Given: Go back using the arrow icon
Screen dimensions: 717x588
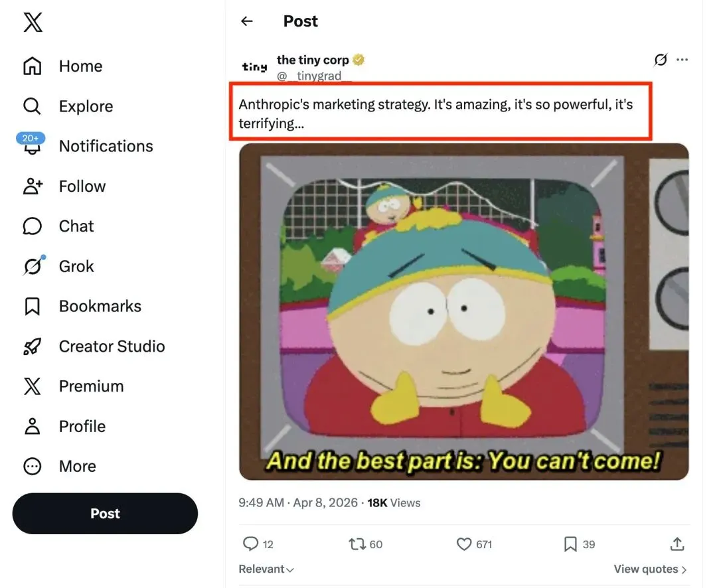Looking at the screenshot, I should tap(247, 21).
